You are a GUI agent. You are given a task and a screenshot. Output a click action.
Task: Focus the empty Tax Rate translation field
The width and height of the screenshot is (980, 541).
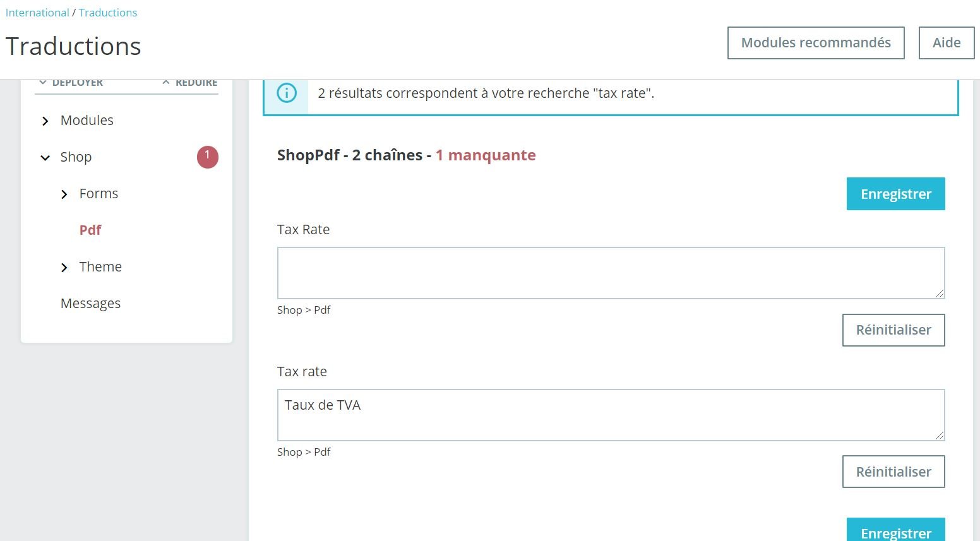click(x=610, y=273)
